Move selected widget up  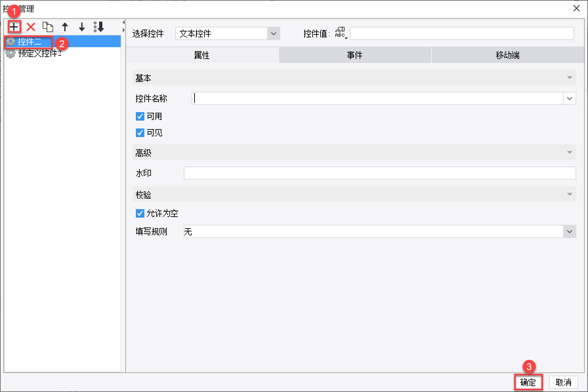(x=65, y=27)
